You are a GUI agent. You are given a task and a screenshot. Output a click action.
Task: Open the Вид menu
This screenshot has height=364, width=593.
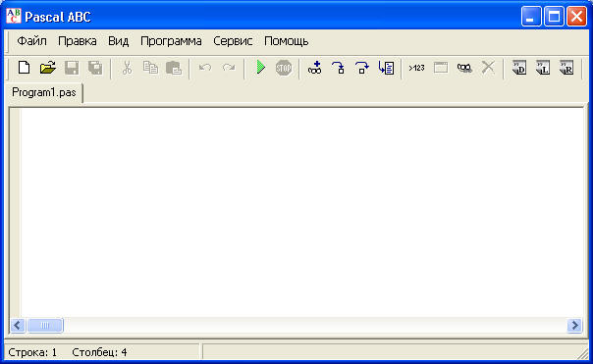[x=119, y=41]
